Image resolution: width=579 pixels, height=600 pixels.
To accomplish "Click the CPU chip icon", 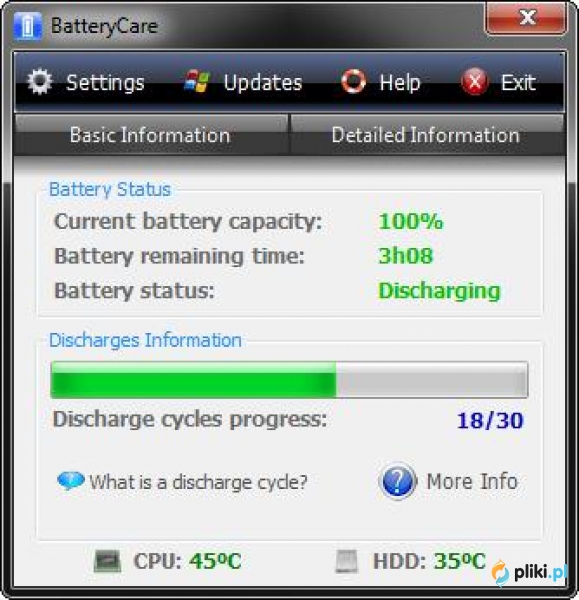I will point(108,561).
